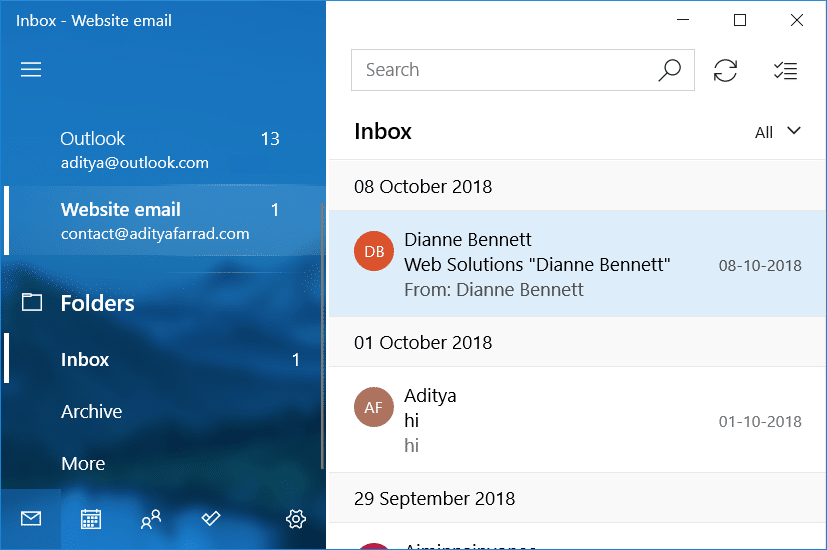The width and height of the screenshot is (827, 550).
Task: Click the 29 September 2018 date header
Action: (578, 498)
